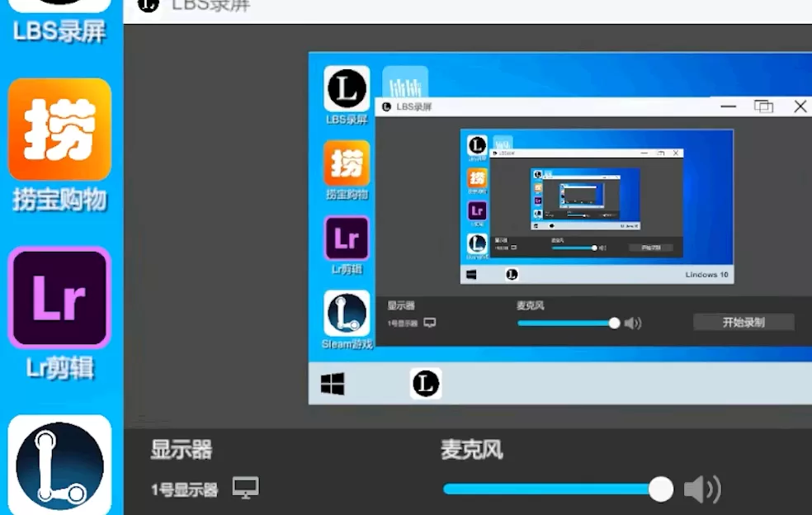Viewport: 812px width, 515px height.
Task: Click the 捞宝购物 icon inside the preview
Action: coord(347,163)
